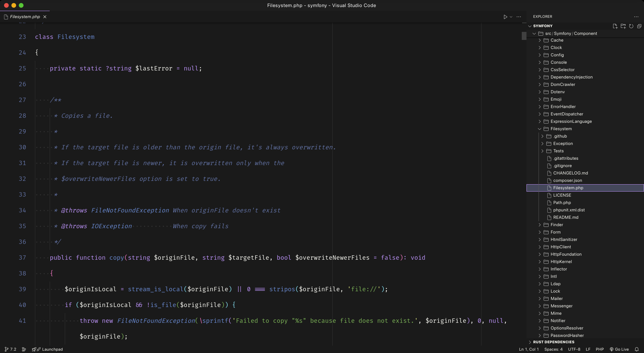Screen dimensions: 644x353
Task: Change indentation via Spaces: 4
Action: (x=553, y=349)
